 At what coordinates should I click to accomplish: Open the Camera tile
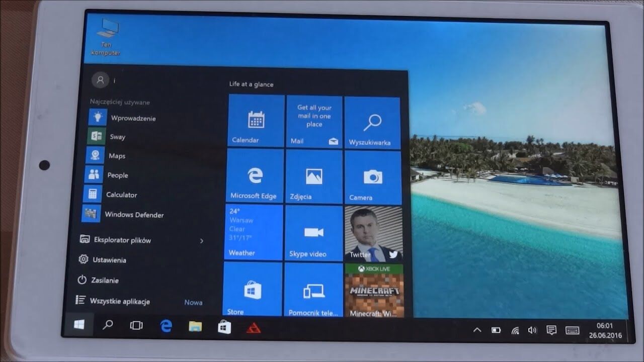373,177
